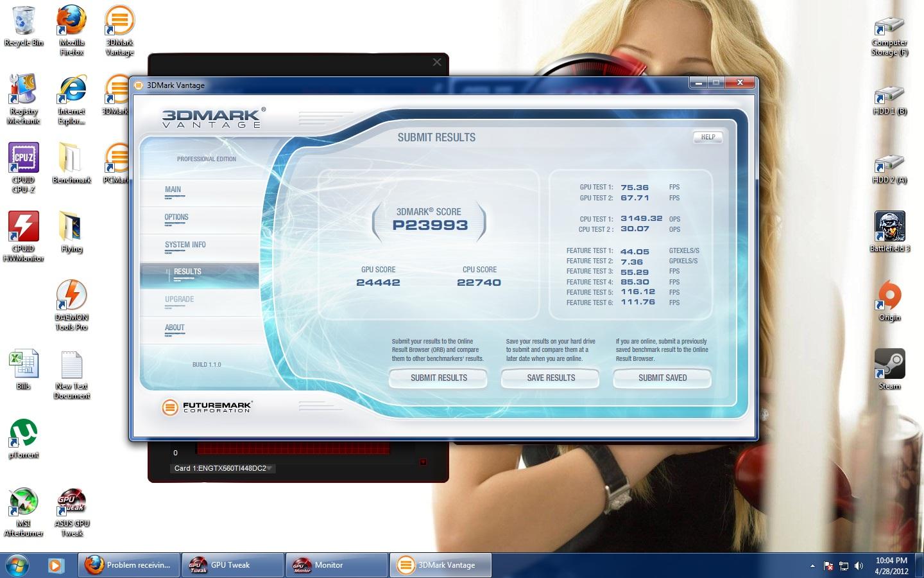Open network status tray icon
This screenshot has height=578, width=924.
pos(844,566)
